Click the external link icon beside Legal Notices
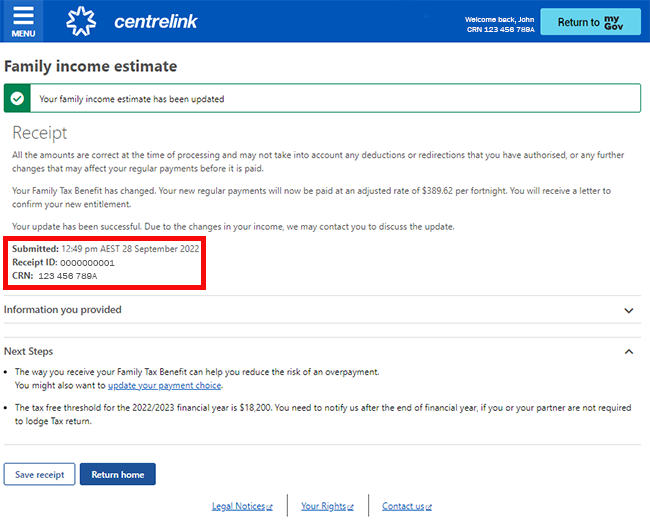 pos(269,507)
